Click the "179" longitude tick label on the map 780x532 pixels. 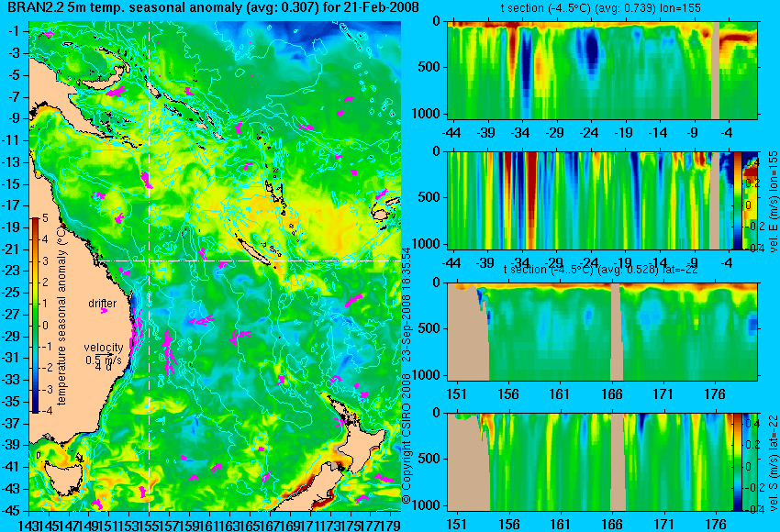tap(391, 525)
